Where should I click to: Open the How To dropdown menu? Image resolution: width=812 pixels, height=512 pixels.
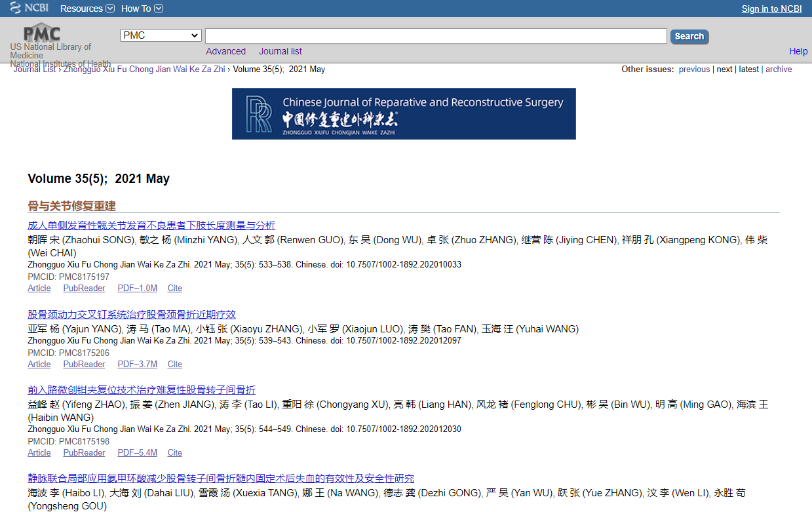142,9
